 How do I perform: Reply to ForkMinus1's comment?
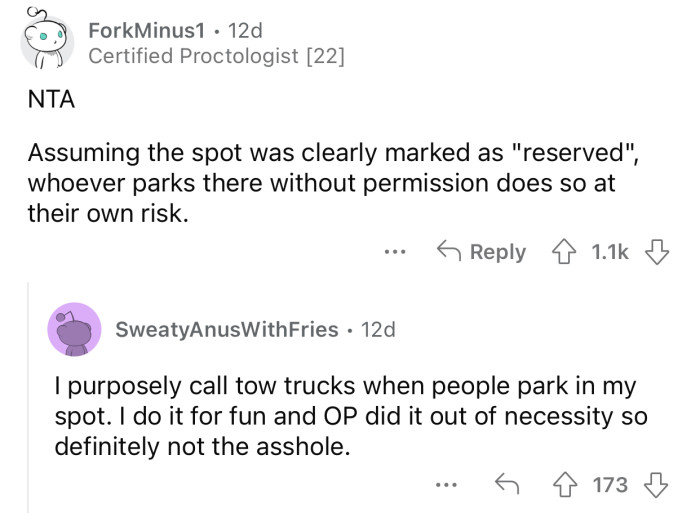[x=484, y=252]
